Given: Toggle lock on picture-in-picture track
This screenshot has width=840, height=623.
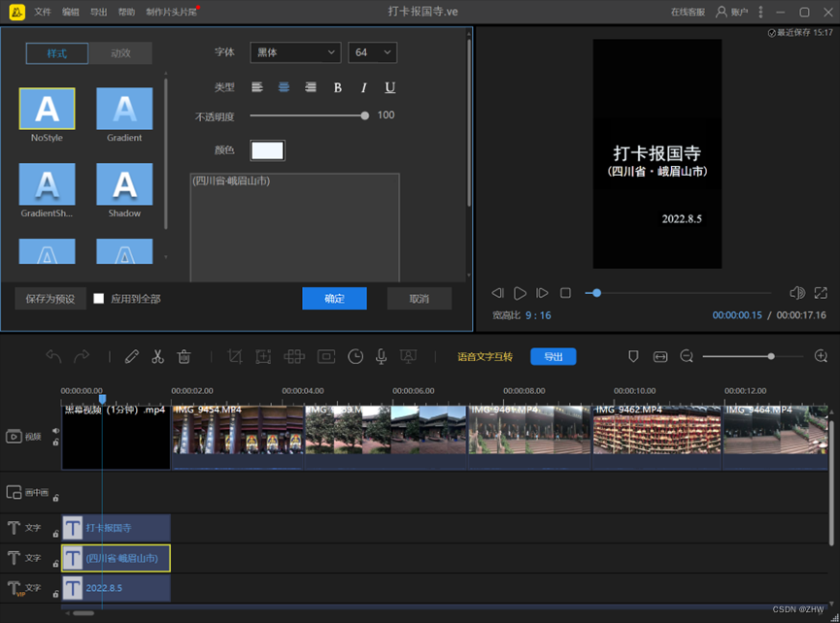Looking at the screenshot, I should tap(55, 498).
